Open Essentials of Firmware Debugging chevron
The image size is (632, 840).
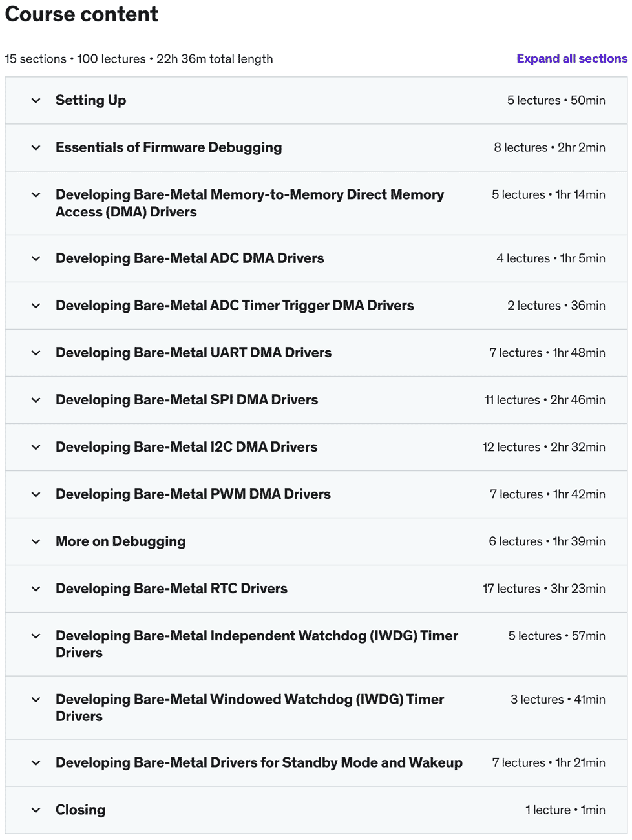click(36, 148)
